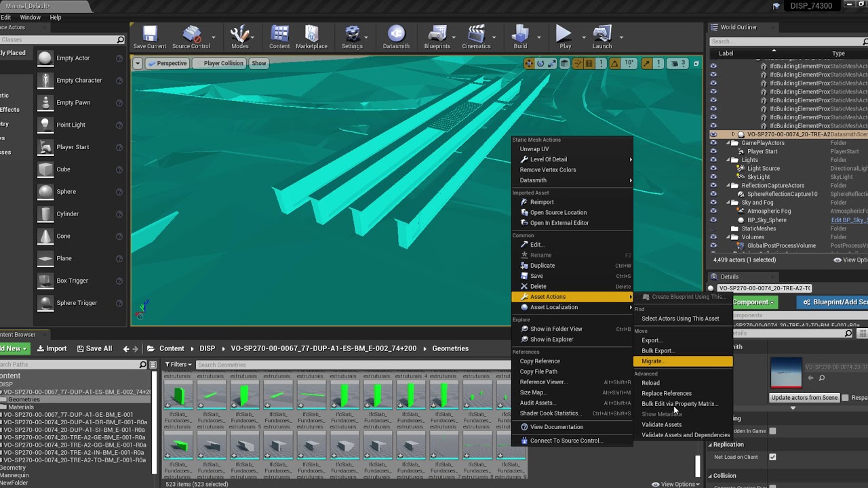Toggle visibility eye for Light Source actor
This screenshot has width=868, height=488.
click(x=713, y=169)
